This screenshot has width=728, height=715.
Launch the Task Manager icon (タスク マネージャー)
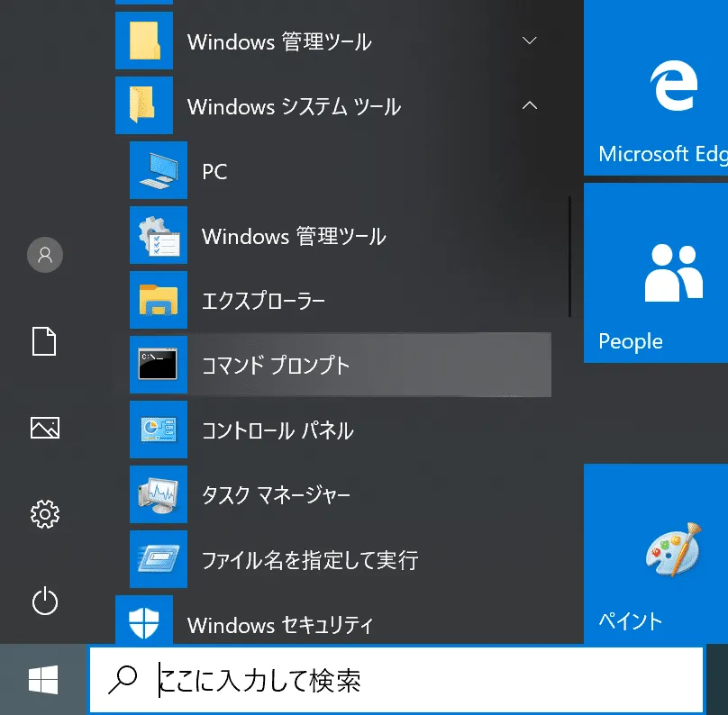pyautogui.click(x=159, y=494)
